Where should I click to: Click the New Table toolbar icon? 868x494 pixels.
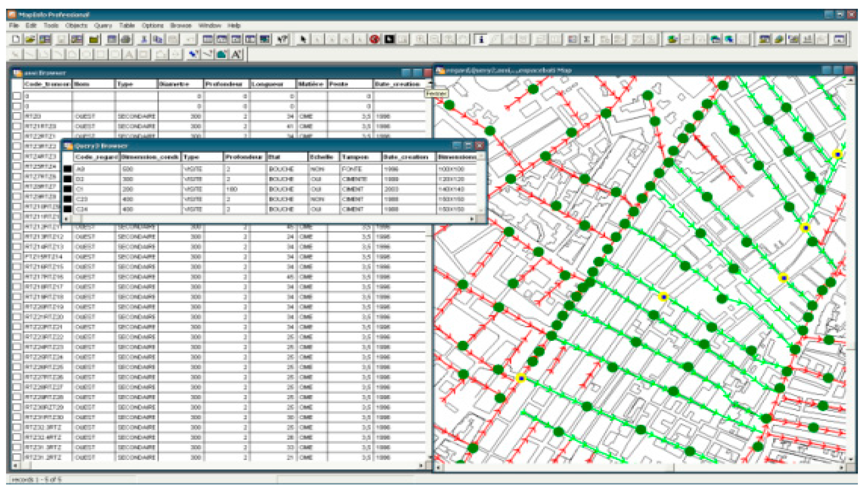(x=15, y=39)
